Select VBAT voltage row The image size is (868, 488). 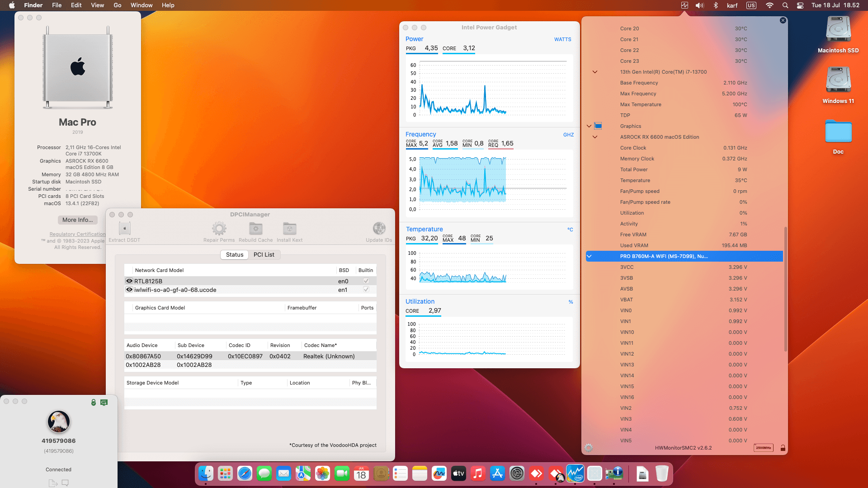click(x=684, y=300)
